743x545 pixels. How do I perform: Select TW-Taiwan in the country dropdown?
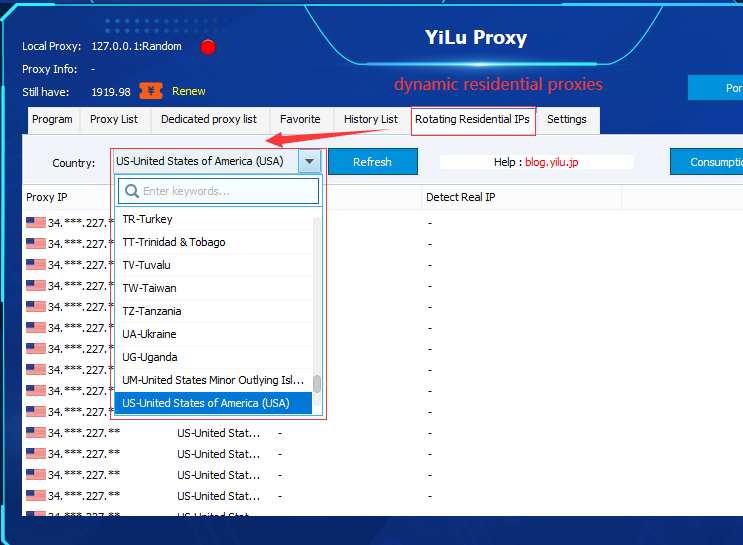149,288
